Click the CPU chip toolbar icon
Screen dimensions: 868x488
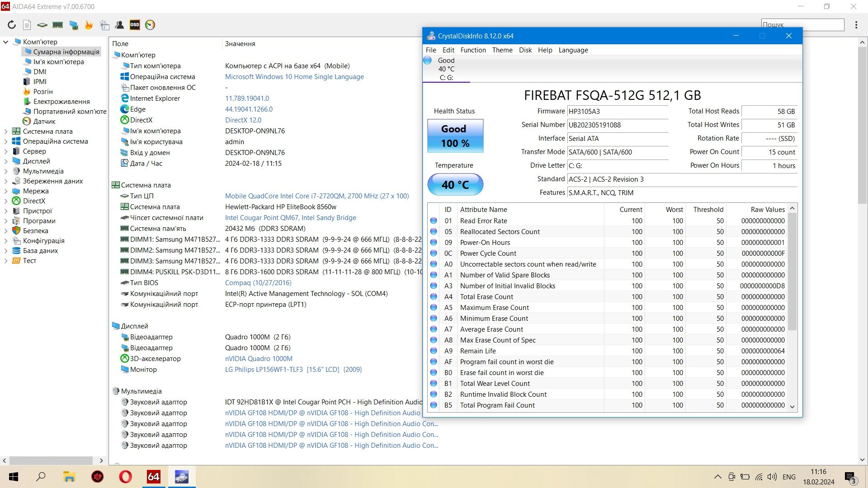42,25
